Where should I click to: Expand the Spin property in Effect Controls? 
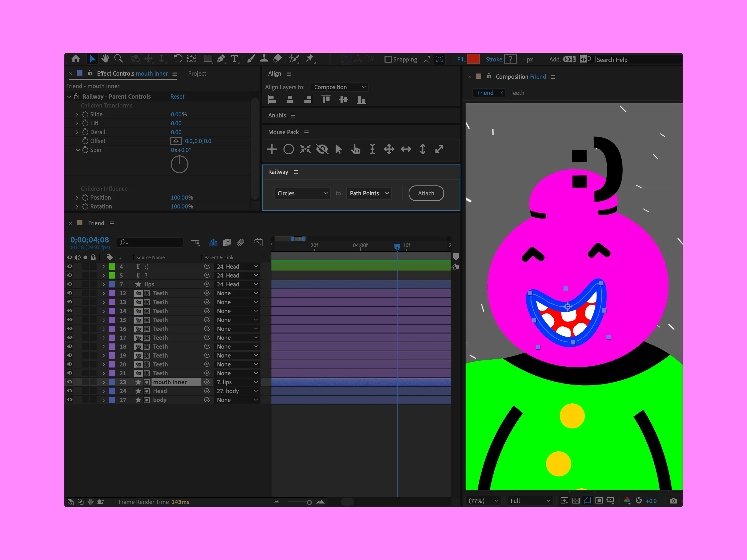pyautogui.click(x=78, y=150)
